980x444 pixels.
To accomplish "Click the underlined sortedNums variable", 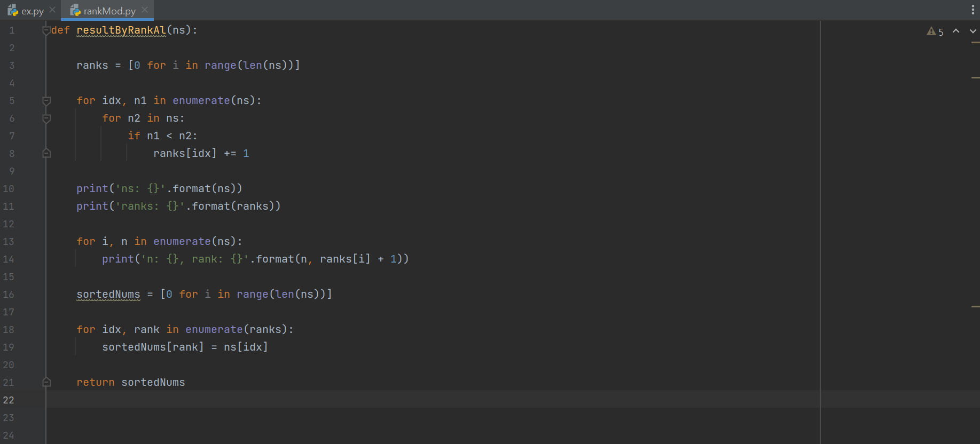I will coord(108,294).
